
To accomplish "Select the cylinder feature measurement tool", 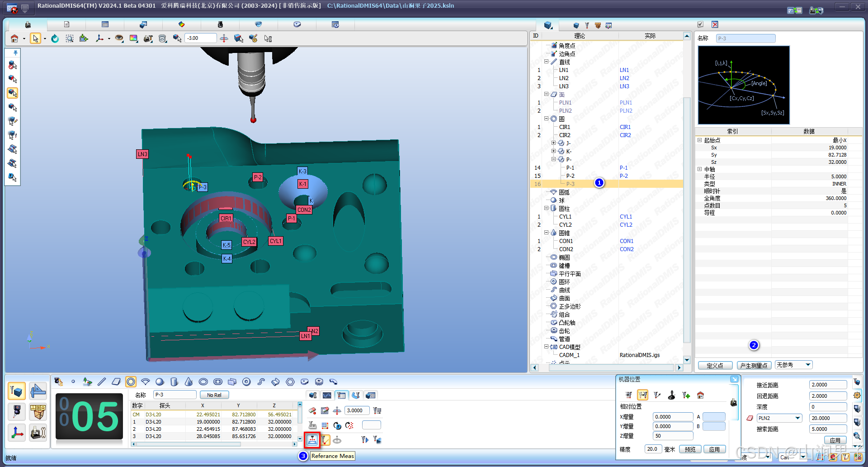I will pos(174,382).
